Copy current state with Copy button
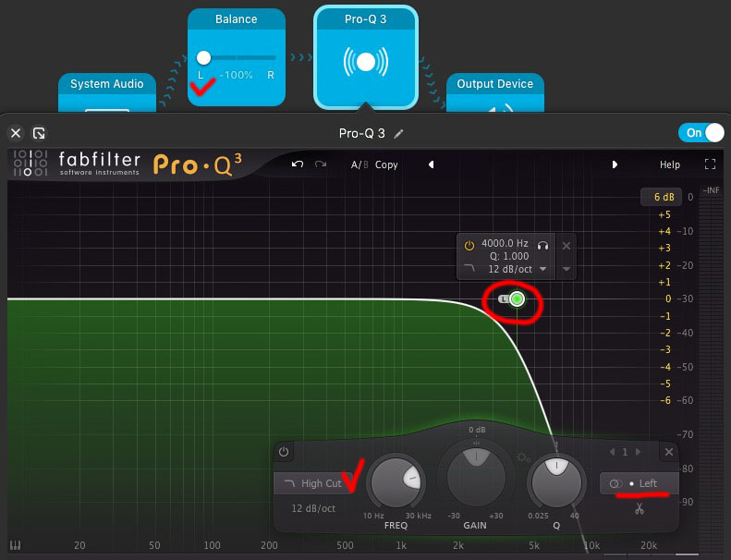The height and width of the screenshot is (560, 731). 386,164
